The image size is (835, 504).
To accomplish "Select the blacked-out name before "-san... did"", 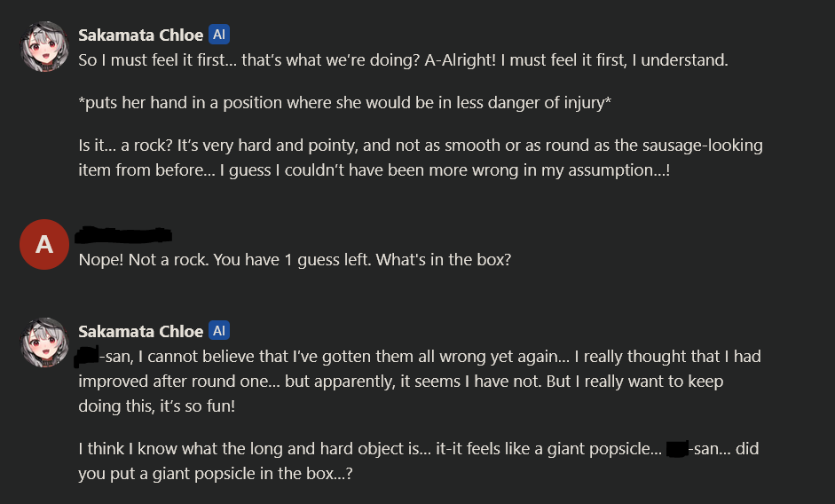I will [677, 449].
